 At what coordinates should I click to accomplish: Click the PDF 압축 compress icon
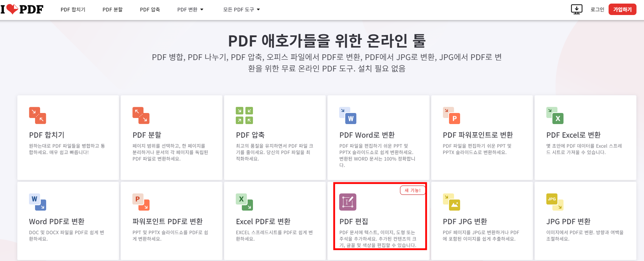coord(244,115)
